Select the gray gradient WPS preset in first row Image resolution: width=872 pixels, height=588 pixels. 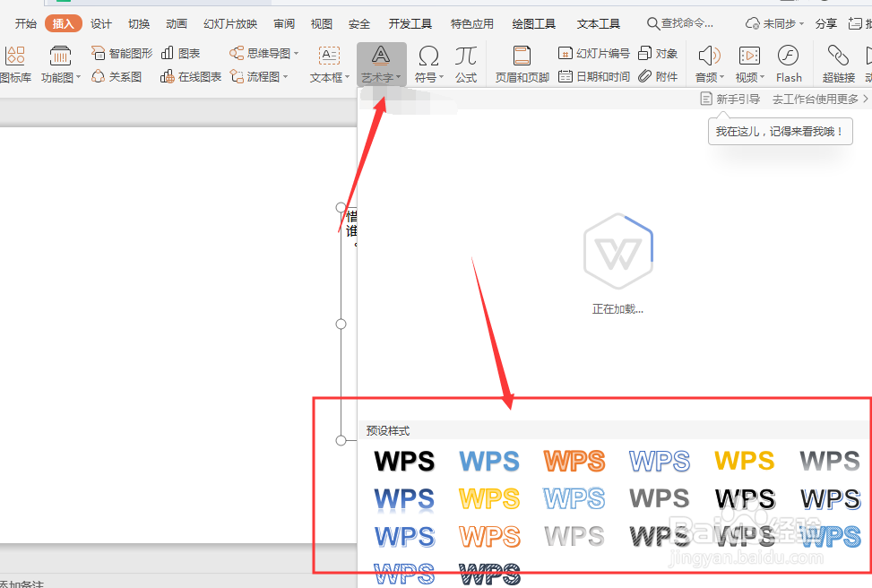830,461
